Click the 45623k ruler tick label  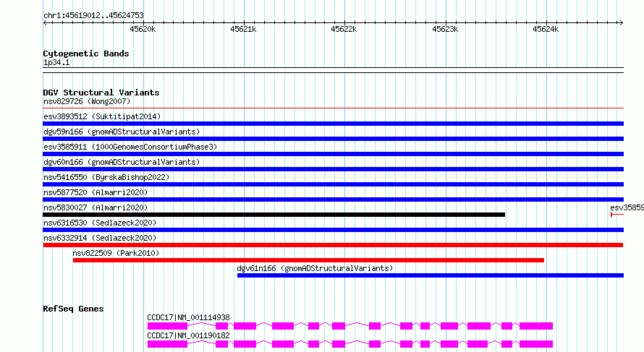[445, 29]
